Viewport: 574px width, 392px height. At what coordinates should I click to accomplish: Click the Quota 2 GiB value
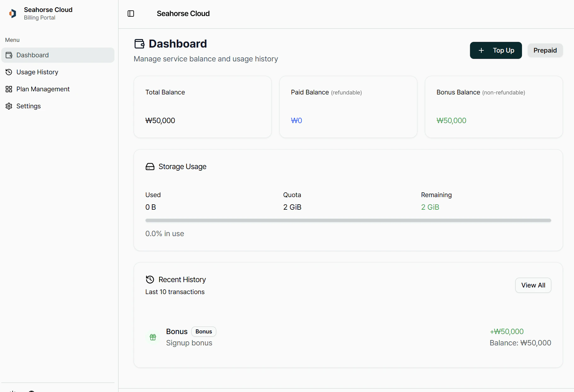pos(292,207)
